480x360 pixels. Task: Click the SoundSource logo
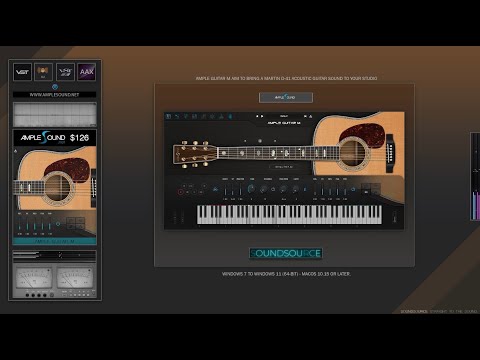tap(286, 253)
